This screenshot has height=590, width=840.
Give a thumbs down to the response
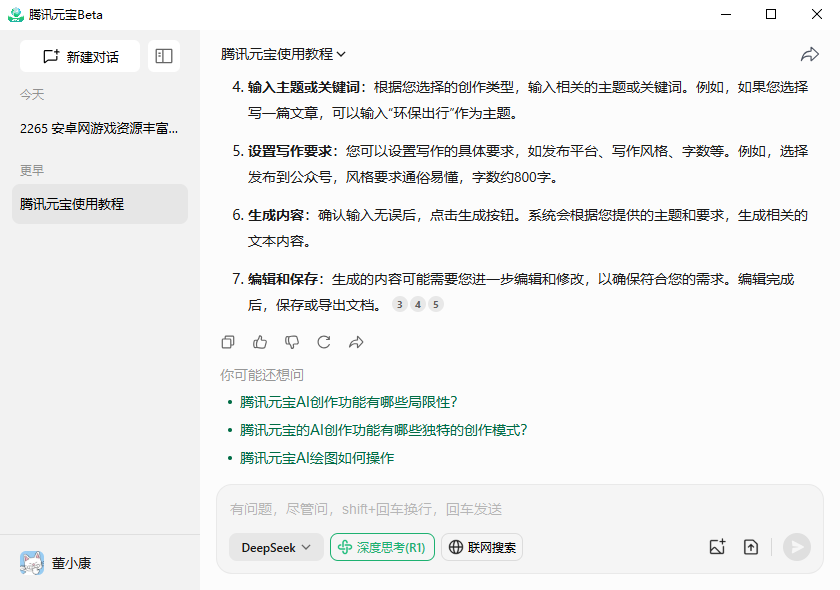point(292,342)
